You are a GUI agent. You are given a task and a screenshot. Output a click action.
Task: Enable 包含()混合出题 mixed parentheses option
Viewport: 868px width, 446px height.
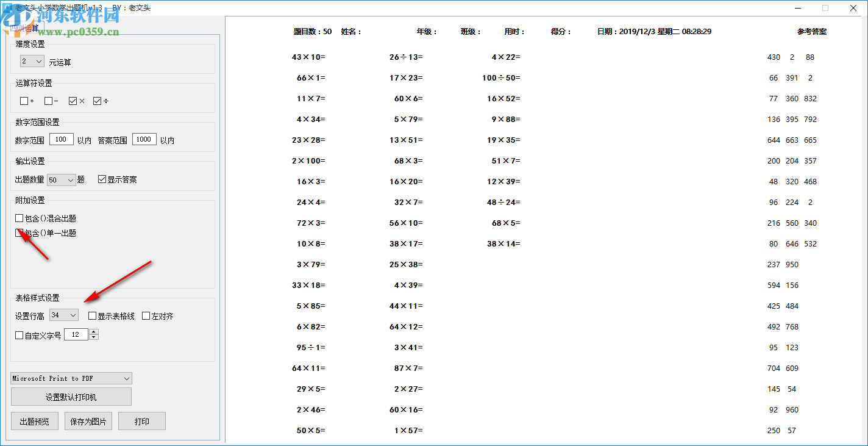click(19, 218)
